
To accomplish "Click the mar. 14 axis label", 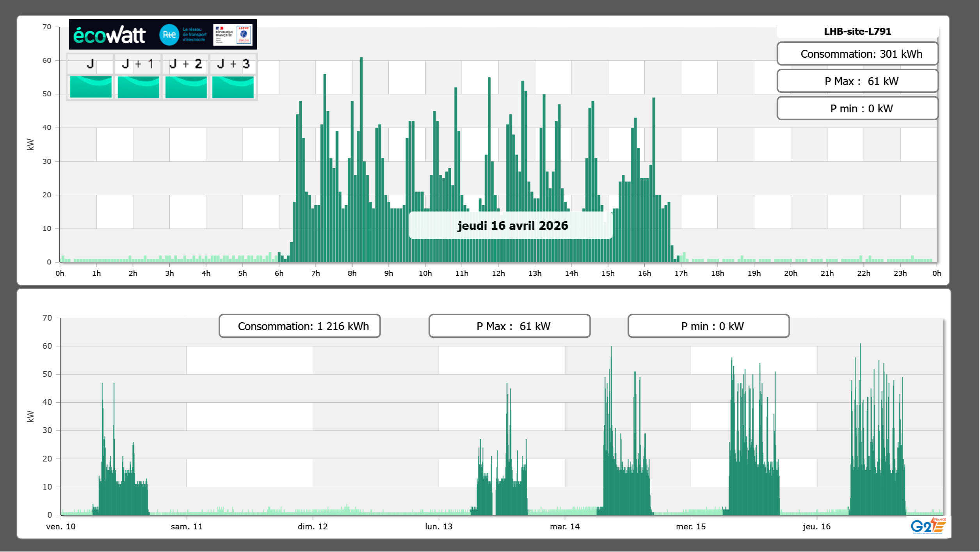I will [x=564, y=527].
